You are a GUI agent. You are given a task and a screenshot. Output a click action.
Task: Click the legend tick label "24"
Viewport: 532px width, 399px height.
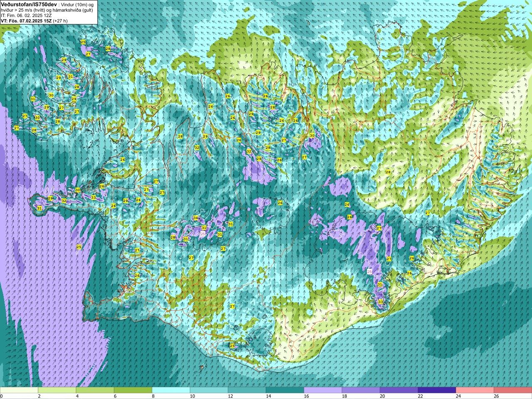(458, 396)
